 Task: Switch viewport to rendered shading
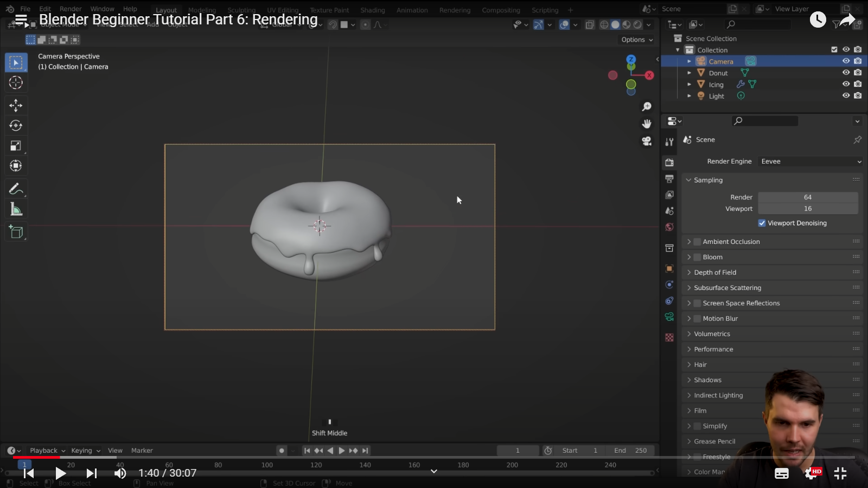pyautogui.click(x=638, y=24)
